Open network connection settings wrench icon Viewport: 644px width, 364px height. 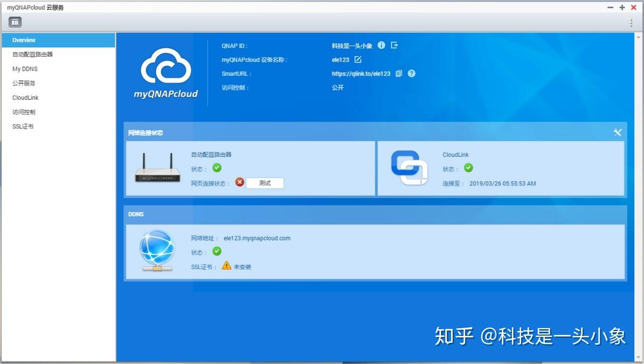(617, 132)
